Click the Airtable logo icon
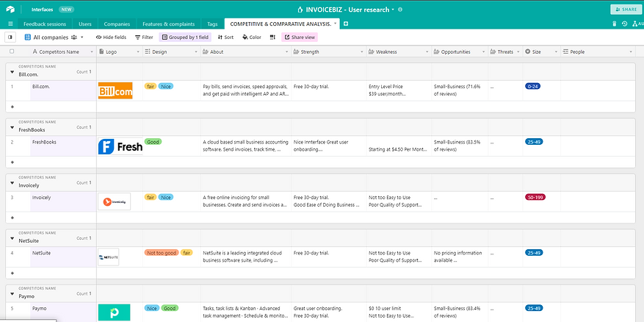 click(x=10, y=9)
